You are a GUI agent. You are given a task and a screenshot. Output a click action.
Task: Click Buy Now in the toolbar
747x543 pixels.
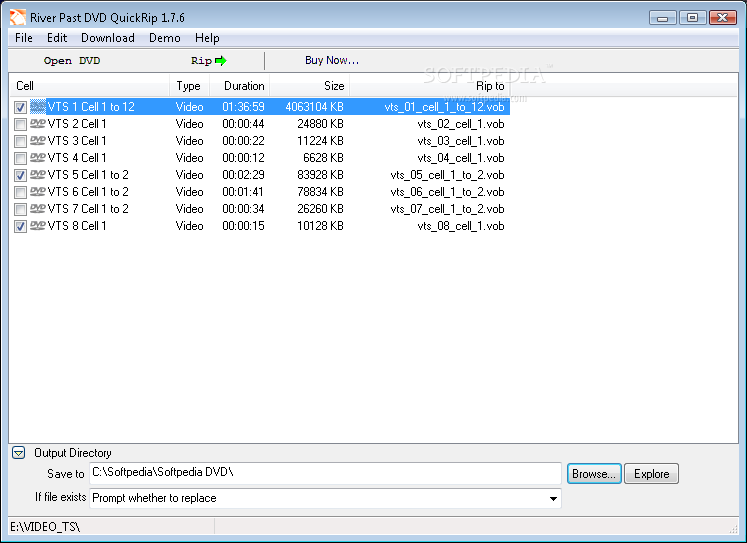332,60
